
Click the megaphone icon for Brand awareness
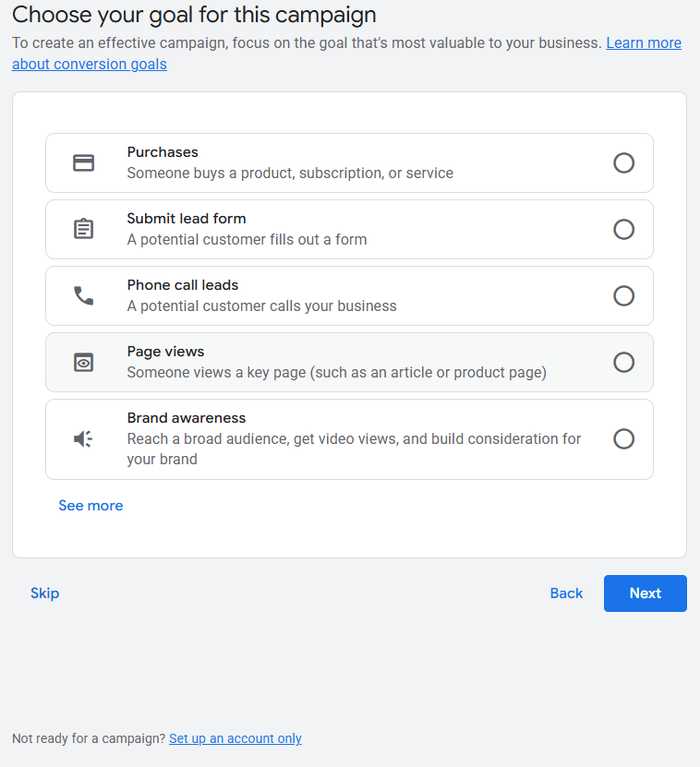coord(84,438)
